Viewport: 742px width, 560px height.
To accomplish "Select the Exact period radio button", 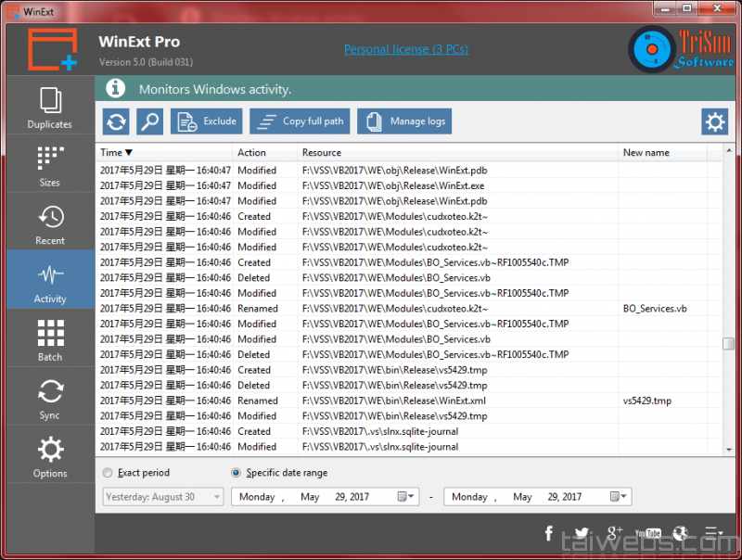I will [109, 473].
